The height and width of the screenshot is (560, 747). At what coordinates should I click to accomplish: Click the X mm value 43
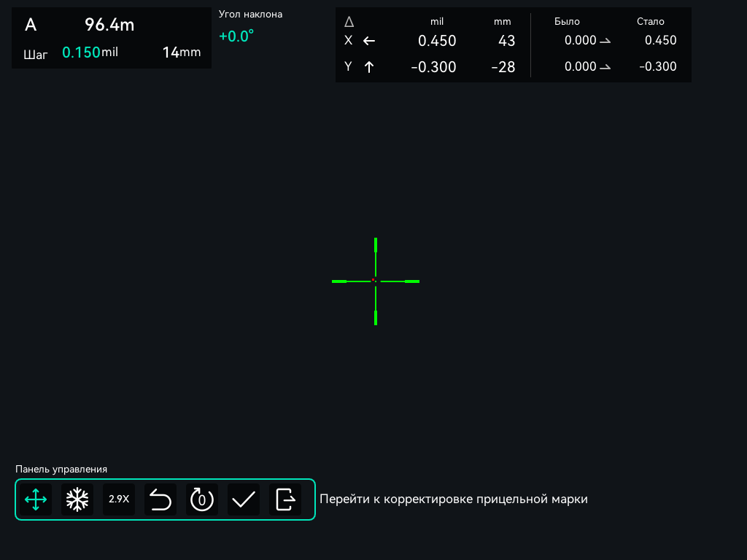click(506, 41)
